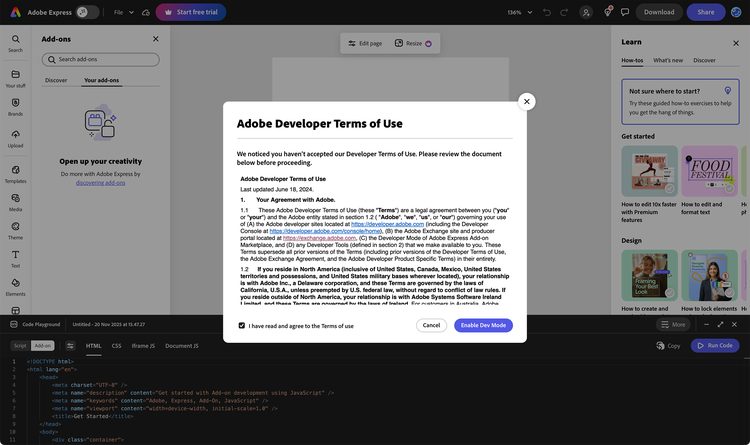Close the Developer Terms of Use dialog
This screenshot has height=445, width=750.
tap(527, 101)
